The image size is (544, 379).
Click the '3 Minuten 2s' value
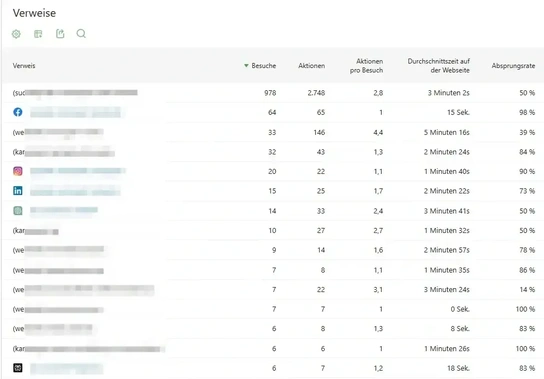(449, 93)
